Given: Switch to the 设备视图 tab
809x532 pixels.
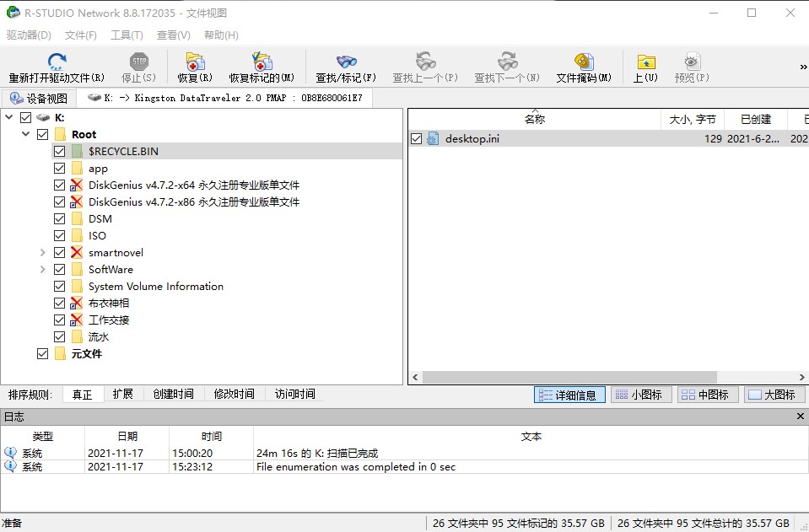Looking at the screenshot, I should [x=38, y=97].
